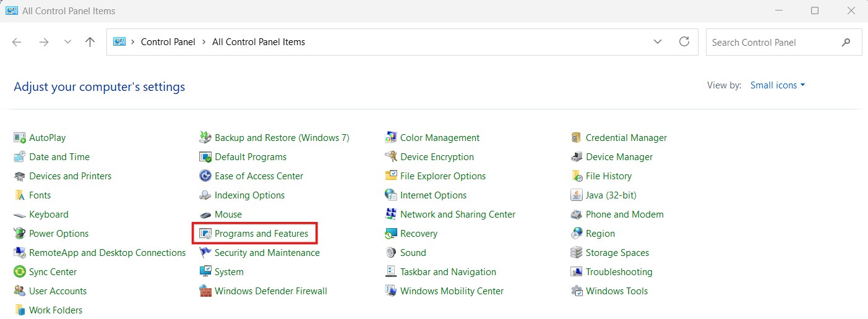Click the search magnifier icon
This screenshot has width=868, height=319.
(846, 42)
